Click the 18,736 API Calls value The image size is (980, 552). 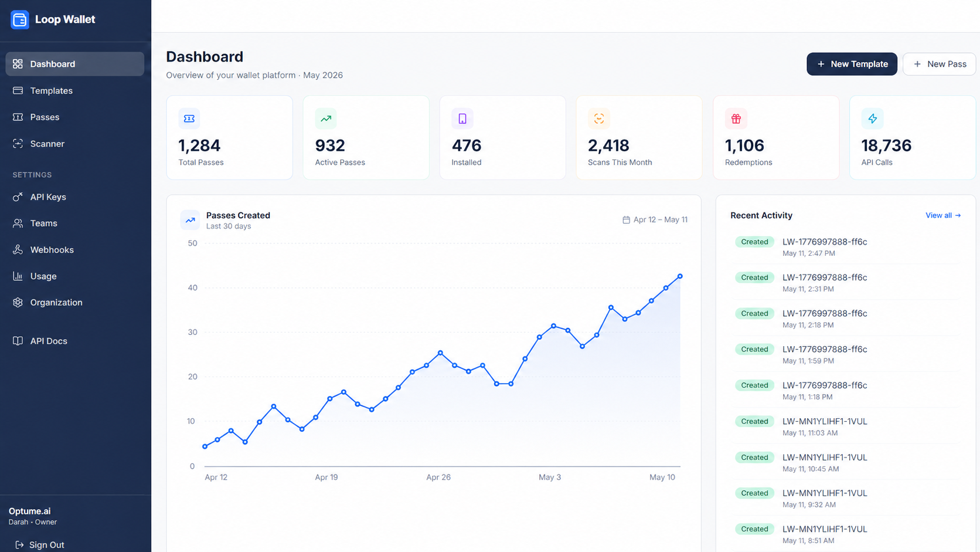[x=886, y=145]
